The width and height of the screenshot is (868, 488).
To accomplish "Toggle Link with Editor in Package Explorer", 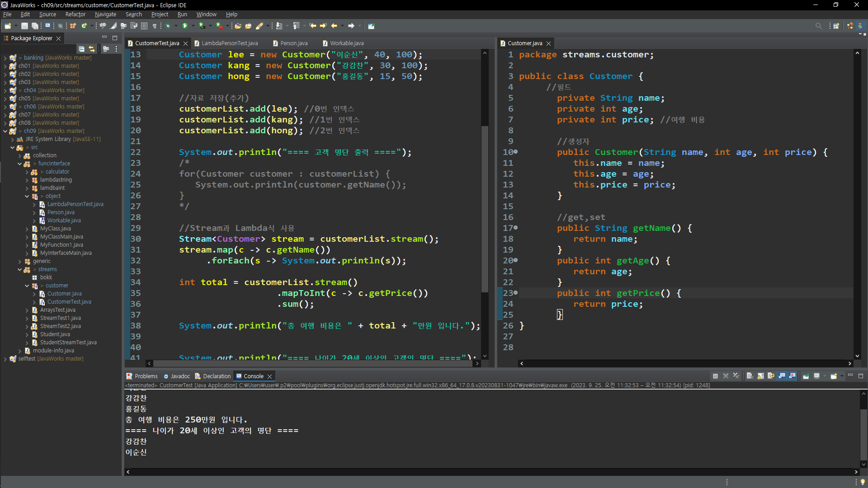I will (92, 49).
